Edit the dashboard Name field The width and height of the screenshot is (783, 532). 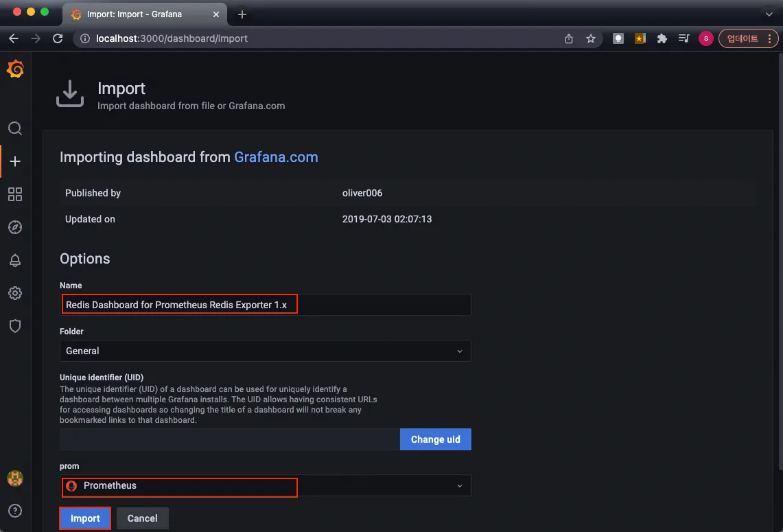265,305
